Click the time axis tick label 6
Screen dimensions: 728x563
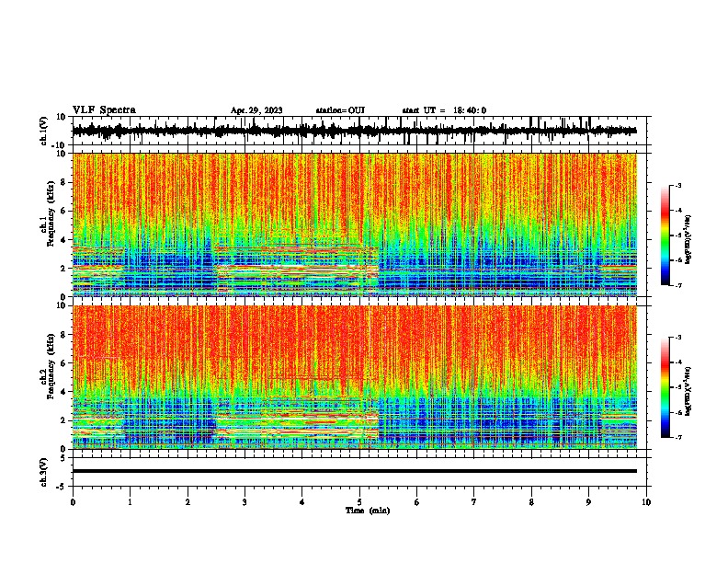pyautogui.click(x=417, y=502)
